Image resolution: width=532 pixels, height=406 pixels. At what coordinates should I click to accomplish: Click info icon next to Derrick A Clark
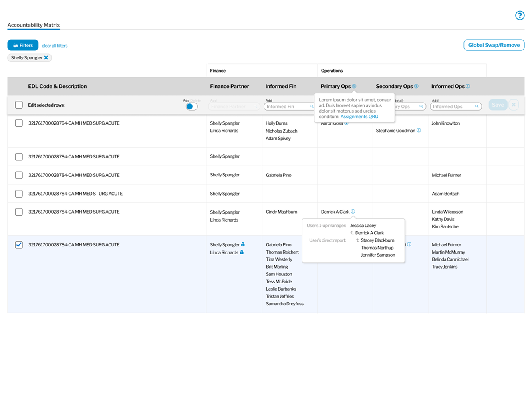(353, 212)
